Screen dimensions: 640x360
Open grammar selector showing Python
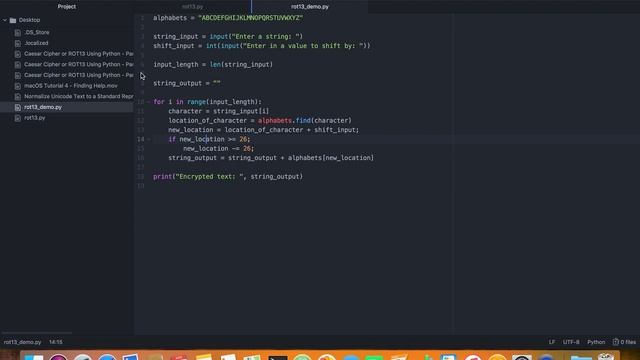pos(596,342)
